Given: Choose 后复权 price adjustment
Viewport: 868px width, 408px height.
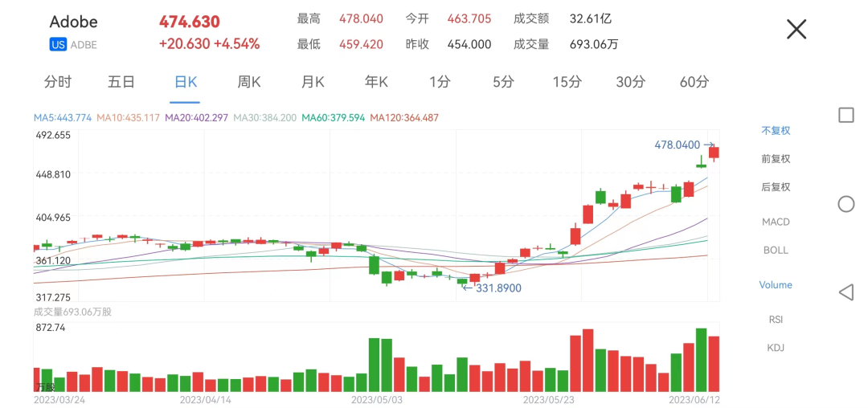Looking at the screenshot, I should pos(776,187).
